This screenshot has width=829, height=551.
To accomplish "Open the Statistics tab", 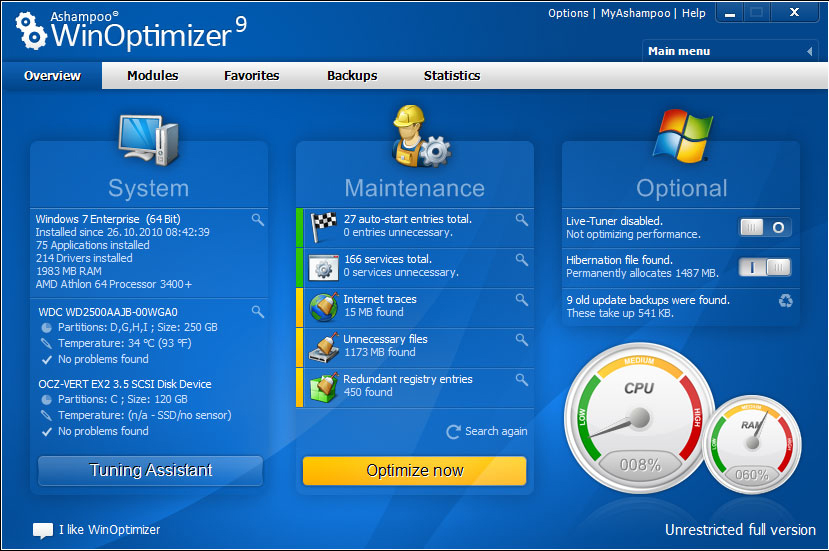I will pyautogui.click(x=451, y=76).
